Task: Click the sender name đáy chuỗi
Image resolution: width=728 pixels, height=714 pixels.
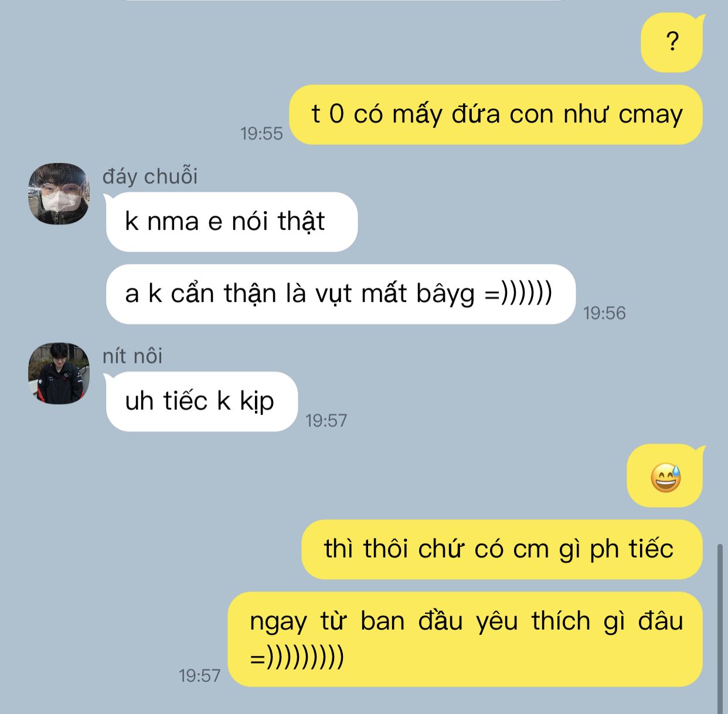Action: (x=150, y=176)
